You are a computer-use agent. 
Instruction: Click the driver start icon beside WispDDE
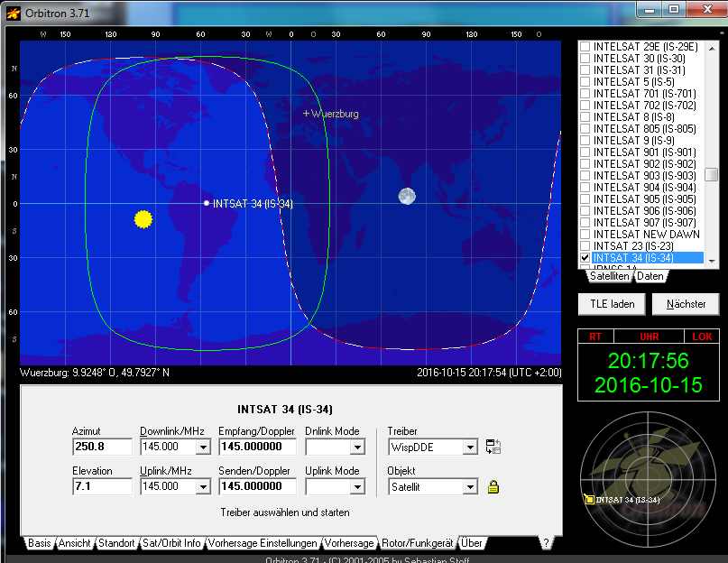tap(493, 447)
